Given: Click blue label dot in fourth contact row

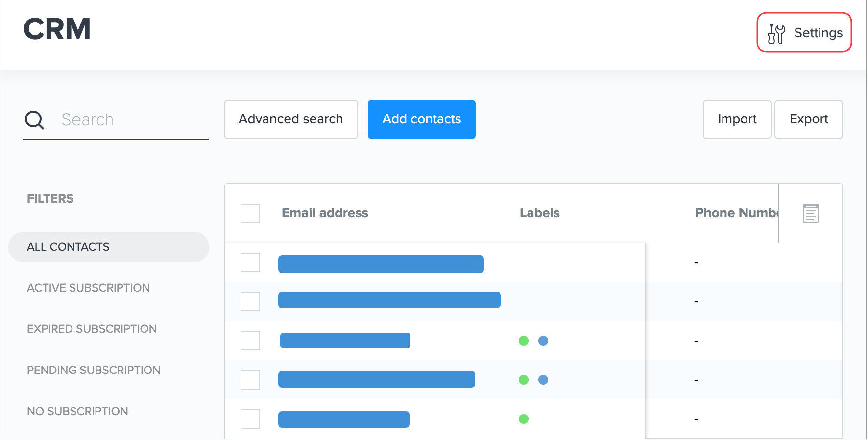Looking at the screenshot, I should click(x=543, y=380).
